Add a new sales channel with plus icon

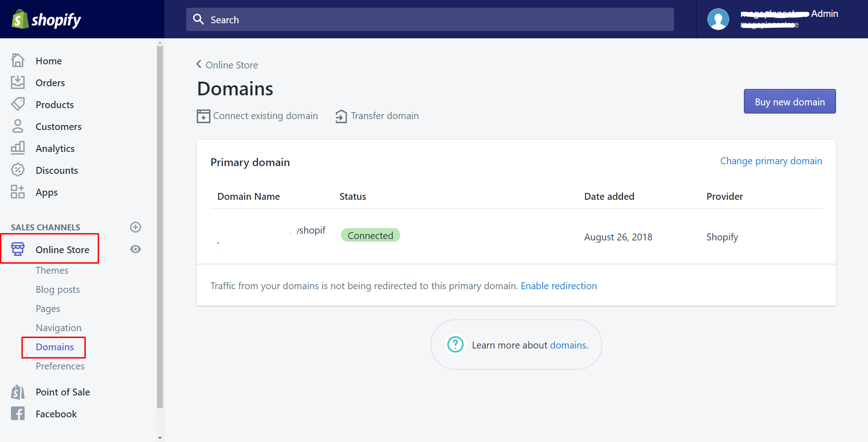(135, 227)
